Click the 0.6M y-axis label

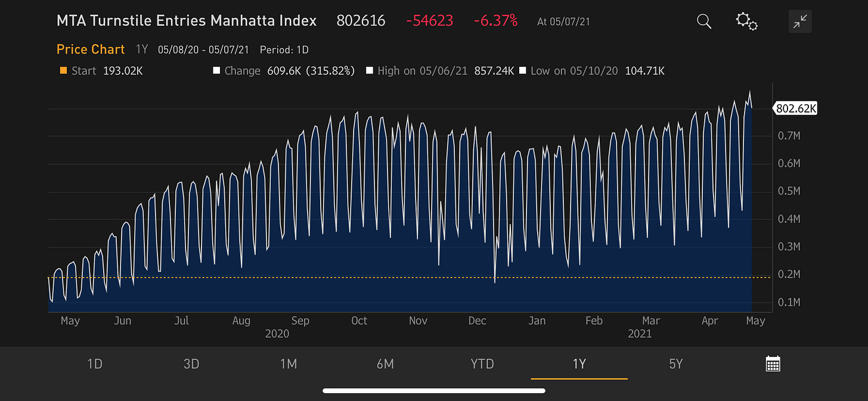790,163
